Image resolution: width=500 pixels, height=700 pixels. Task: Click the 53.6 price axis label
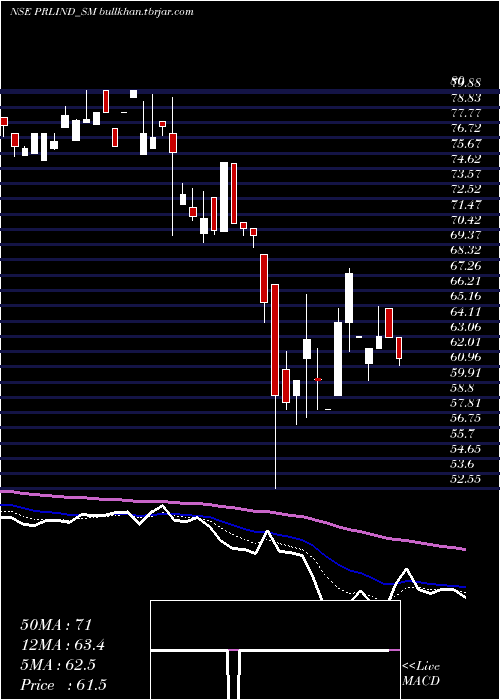(462, 464)
